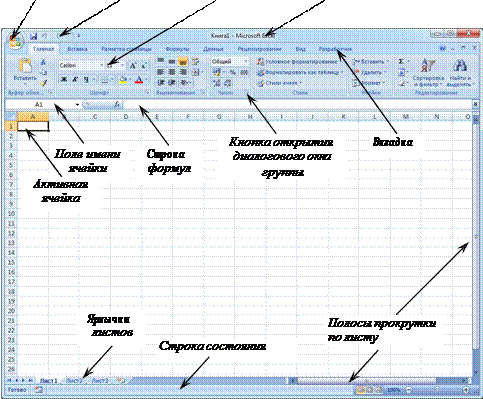Image resolution: width=483 pixels, height=399 pixels.
Task: Open Найти и выделить menu
Action: click(x=460, y=72)
